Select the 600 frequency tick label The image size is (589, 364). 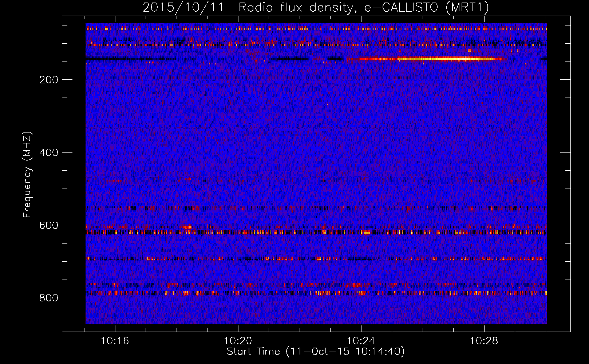pyautogui.click(x=49, y=225)
